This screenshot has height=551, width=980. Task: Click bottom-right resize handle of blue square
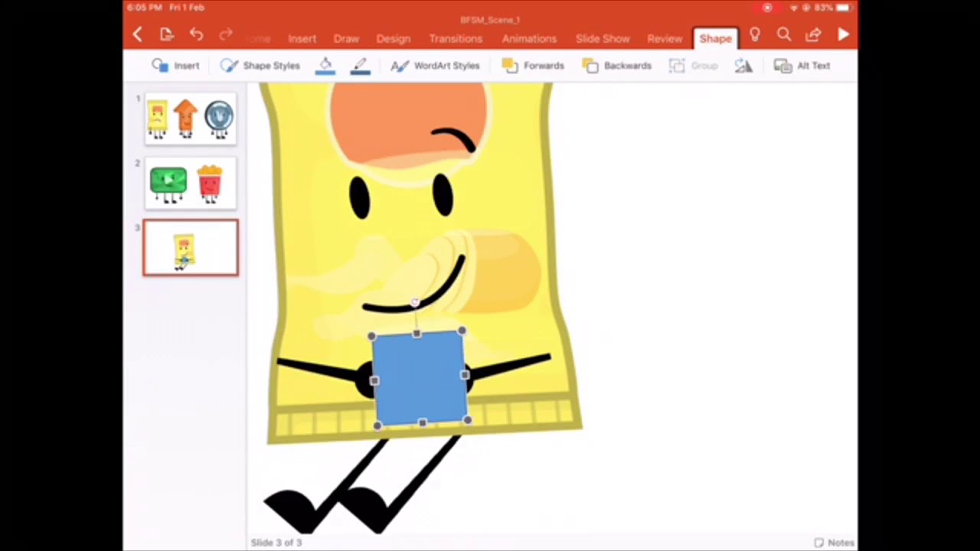[x=468, y=419]
